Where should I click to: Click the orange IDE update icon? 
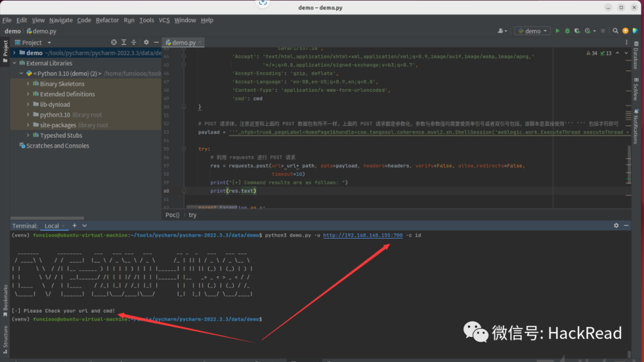[626, 31]
